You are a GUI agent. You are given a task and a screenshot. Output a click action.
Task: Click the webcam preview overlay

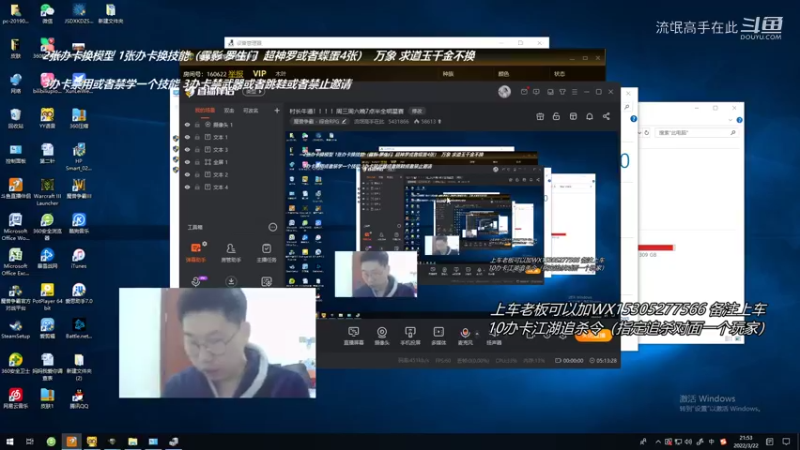click(x=217, y=343)
